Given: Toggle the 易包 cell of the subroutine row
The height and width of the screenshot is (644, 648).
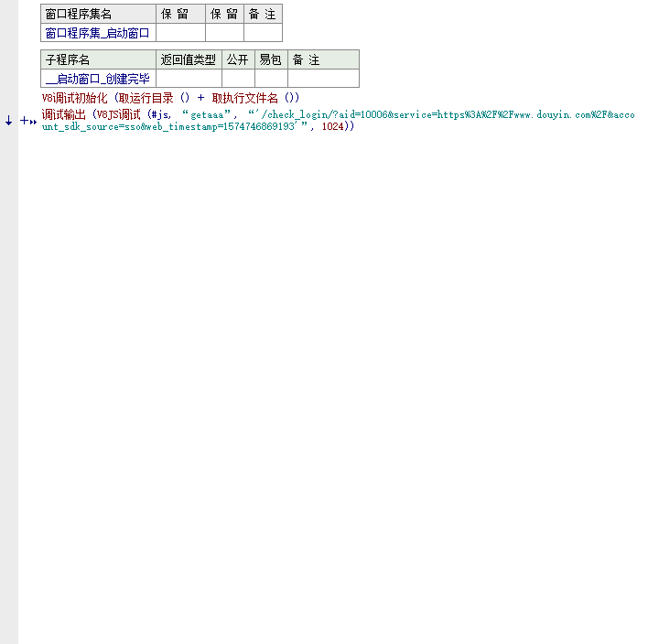Looking at the screenshot, I should pos(271,79).
